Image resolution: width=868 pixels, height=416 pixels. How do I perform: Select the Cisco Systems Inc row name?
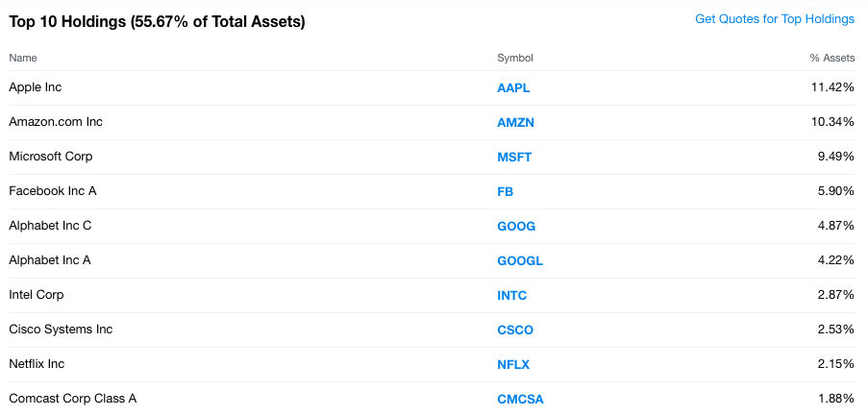61,330
